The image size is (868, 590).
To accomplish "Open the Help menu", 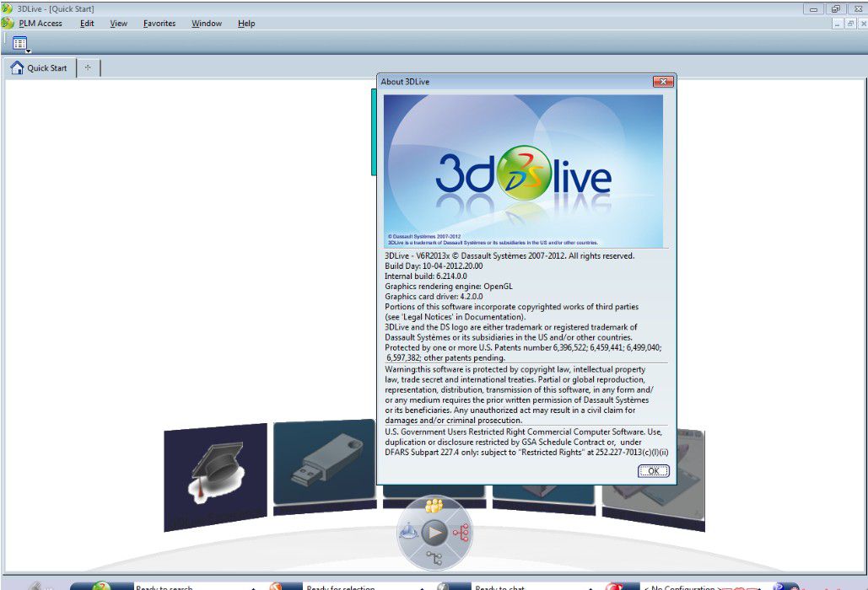I will (246, 24).
